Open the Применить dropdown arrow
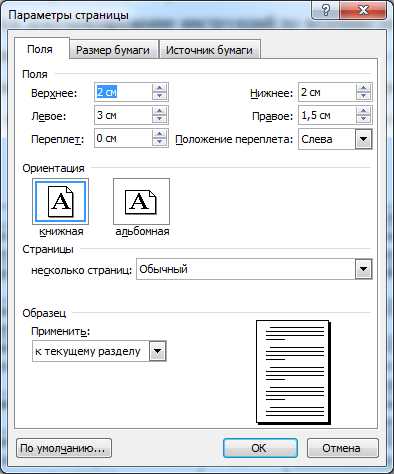 pyautogui.click(x=157, y=351)
